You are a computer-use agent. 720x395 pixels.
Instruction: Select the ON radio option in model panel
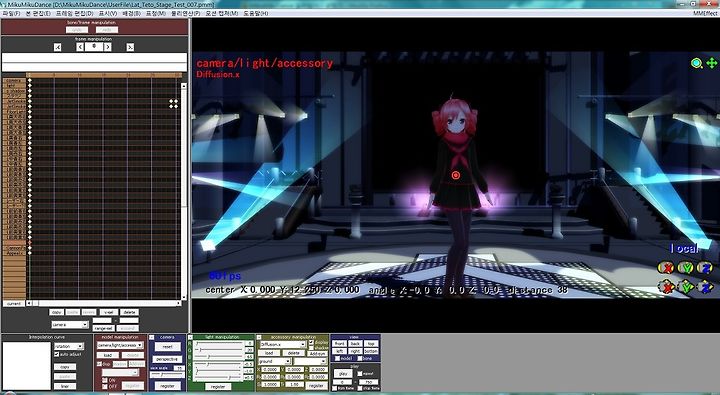(105, 380)
